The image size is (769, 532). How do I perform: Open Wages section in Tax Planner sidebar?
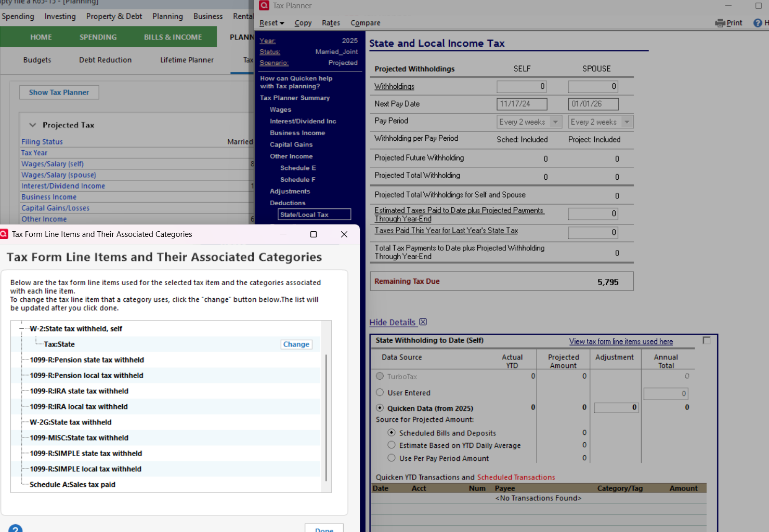pyautogui.click(x=280, y=110)
